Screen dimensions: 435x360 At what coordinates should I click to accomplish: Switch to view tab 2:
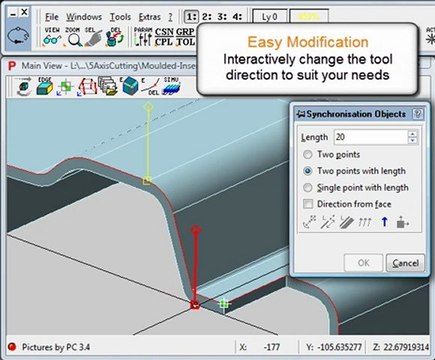tap(207, 16)
